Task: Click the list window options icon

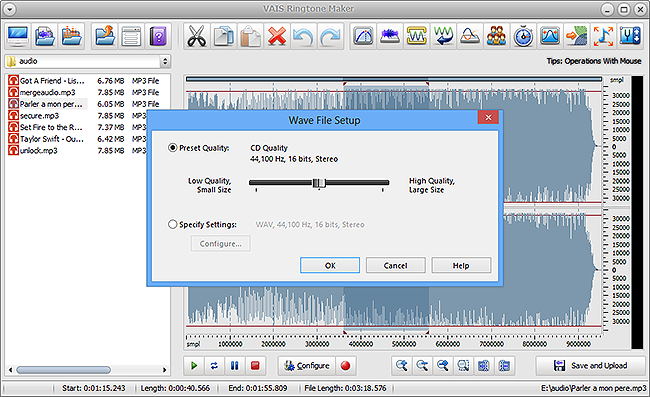Action: tap(131, 36)
